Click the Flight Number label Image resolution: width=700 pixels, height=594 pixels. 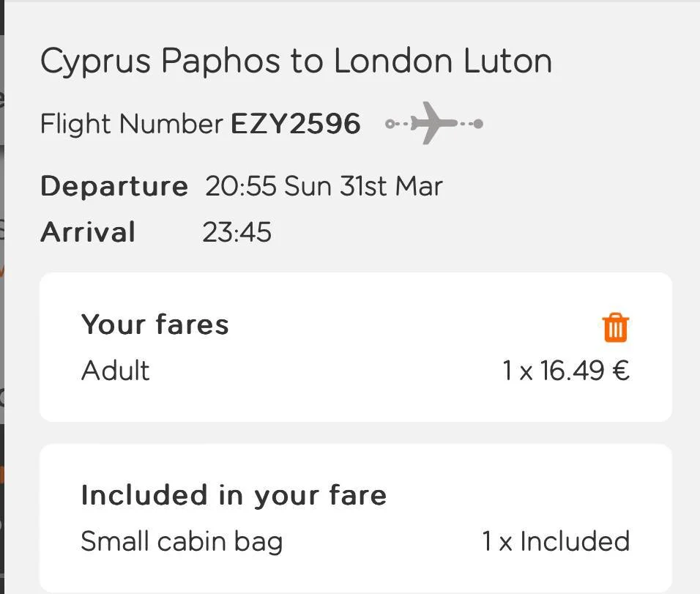(x=131, y=124)
